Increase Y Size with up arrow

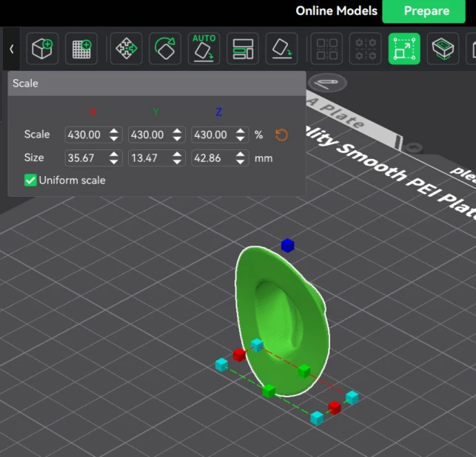[177, 154]
